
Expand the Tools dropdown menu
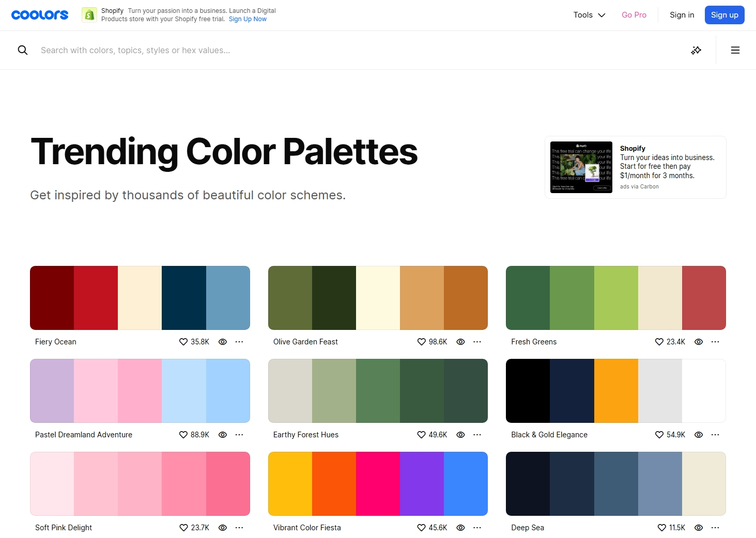[x=589, y=15]
